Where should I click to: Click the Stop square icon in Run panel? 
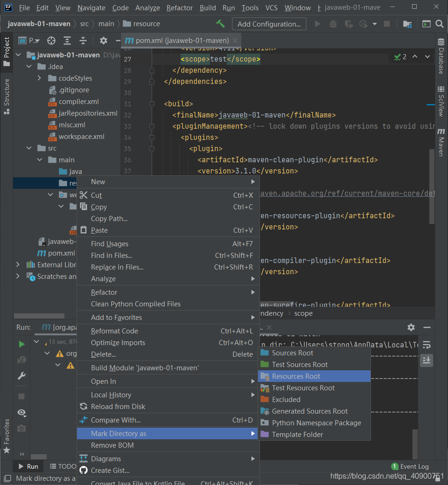pos(21,396)
